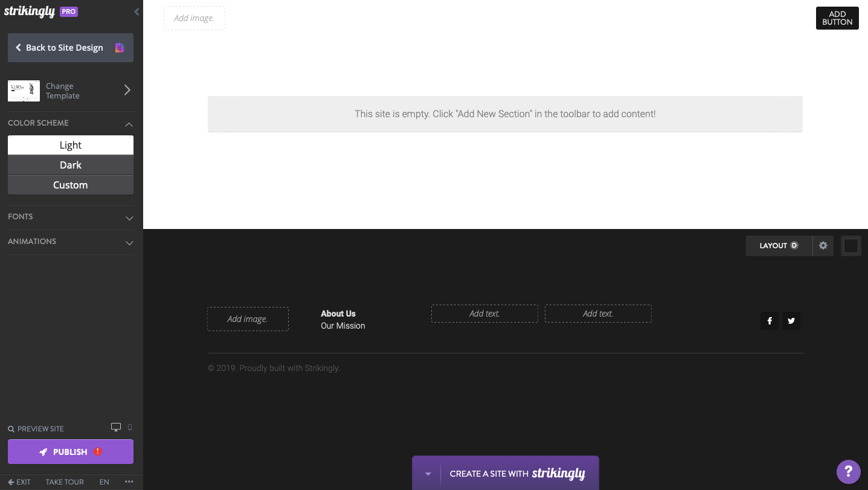The height and width of the screenshot is (490, 868).
Task: Click the site design page icon
Action: coord(120,47)
